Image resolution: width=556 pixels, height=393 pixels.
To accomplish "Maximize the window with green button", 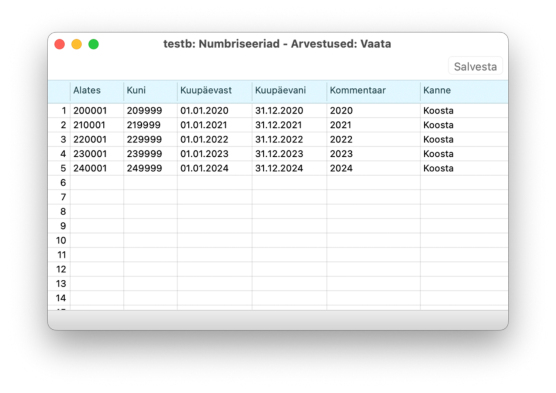I will pyautogui.click(x=94, y=44).
